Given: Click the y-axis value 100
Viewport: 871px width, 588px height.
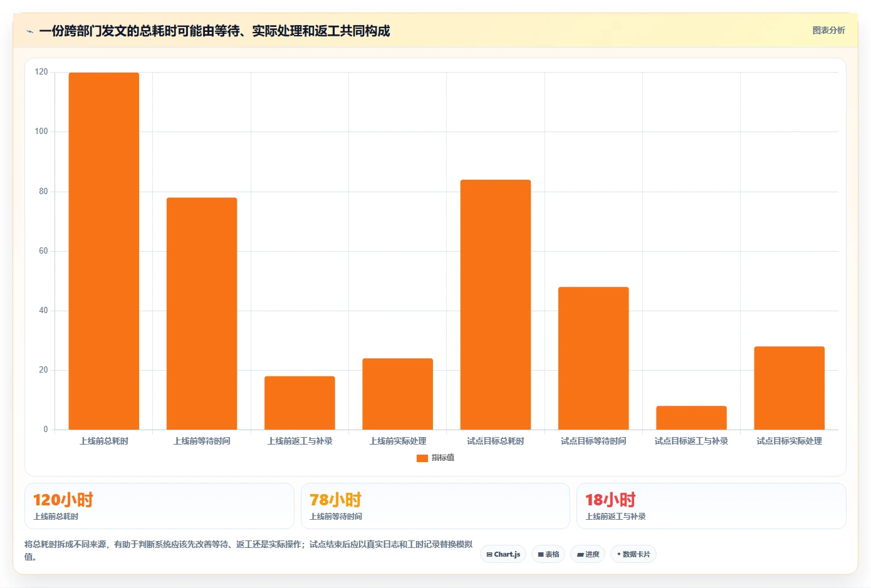Looking at the screenshot, I should [41, 132].
